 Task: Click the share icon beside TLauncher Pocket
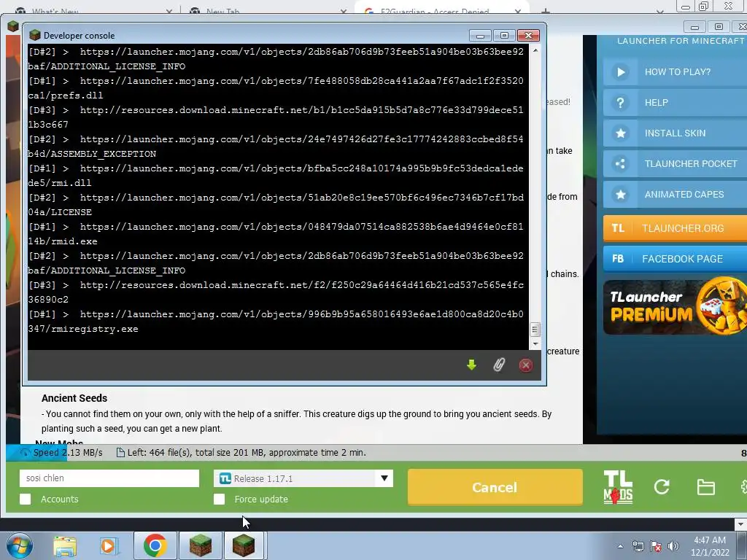click(x=620, y=164)
